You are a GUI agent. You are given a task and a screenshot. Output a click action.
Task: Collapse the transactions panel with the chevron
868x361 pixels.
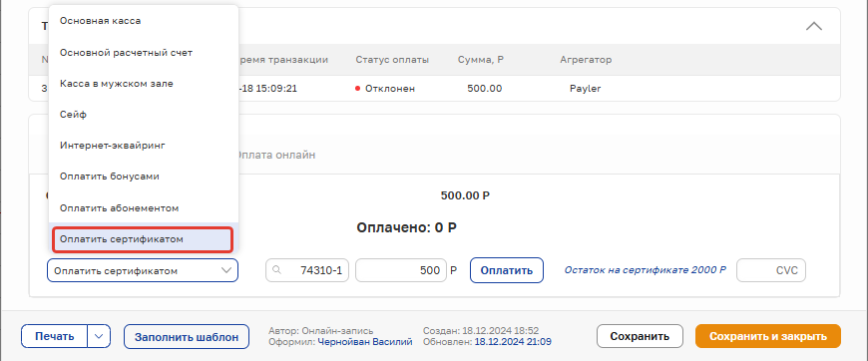(814, 26)
